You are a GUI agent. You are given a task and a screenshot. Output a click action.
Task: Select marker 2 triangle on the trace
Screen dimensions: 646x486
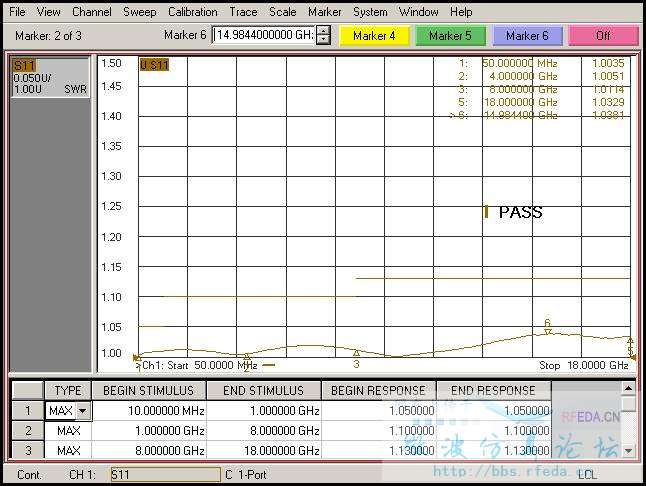point(246,356)
